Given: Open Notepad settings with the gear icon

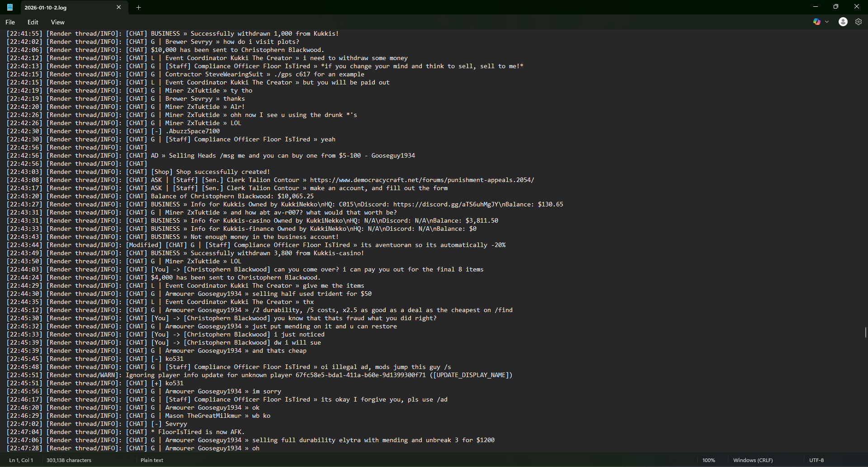Looking at the screenshot, I should tap(859, 22).
